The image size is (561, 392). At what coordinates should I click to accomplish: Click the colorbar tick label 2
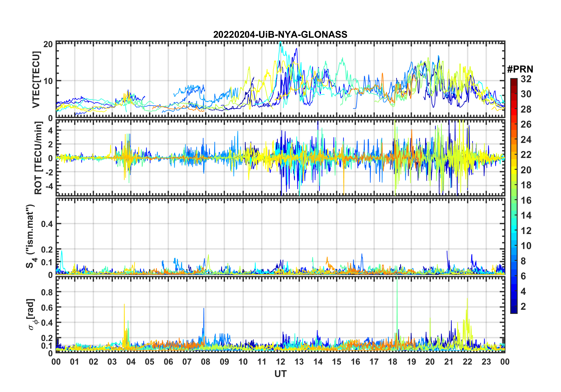tap(523, 307)
